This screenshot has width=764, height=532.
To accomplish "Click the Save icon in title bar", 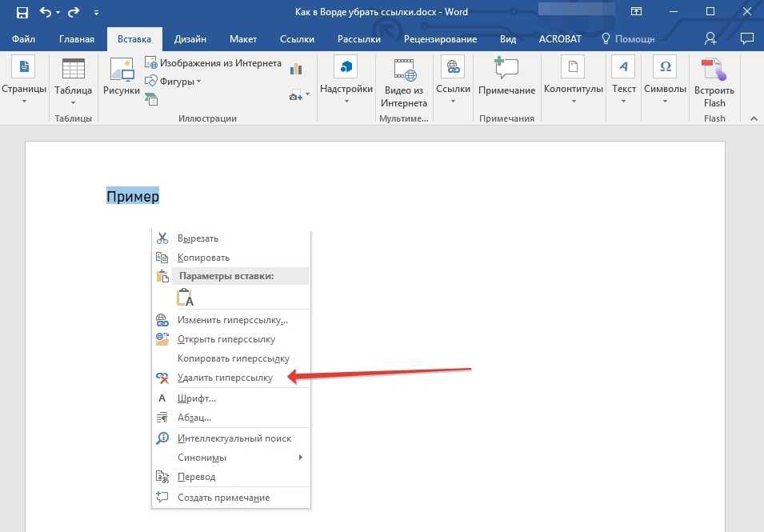I will 22,12.
